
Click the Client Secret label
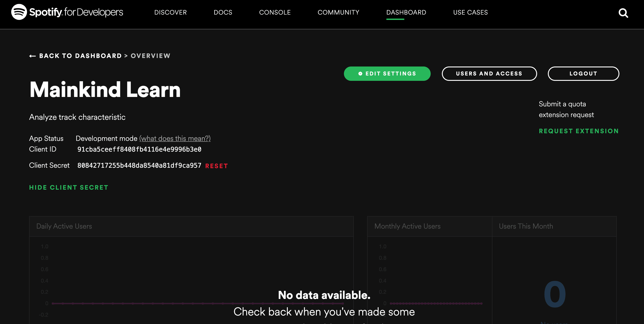(x=49, y=165)
